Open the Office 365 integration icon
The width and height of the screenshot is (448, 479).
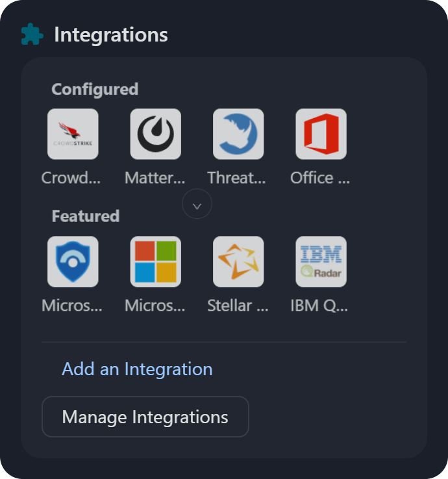click(x=321, y=134)
